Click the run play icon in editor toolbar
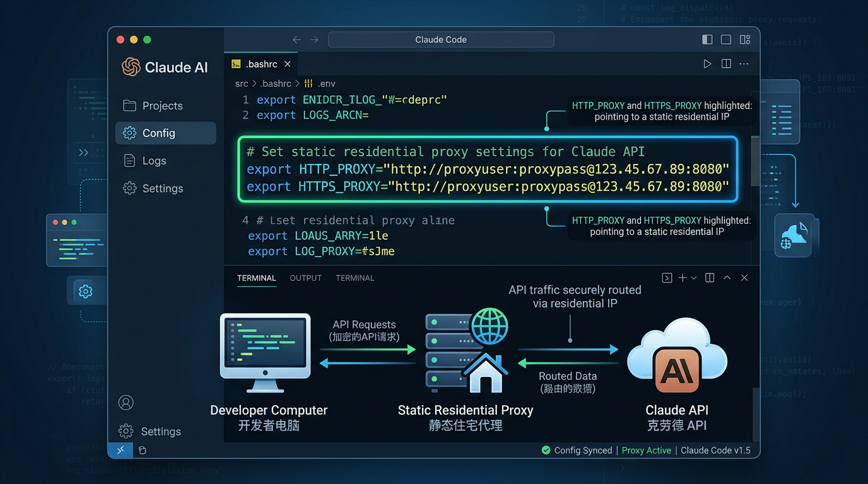This screenshot has width=868, height=484. click(x=707, y=64)
